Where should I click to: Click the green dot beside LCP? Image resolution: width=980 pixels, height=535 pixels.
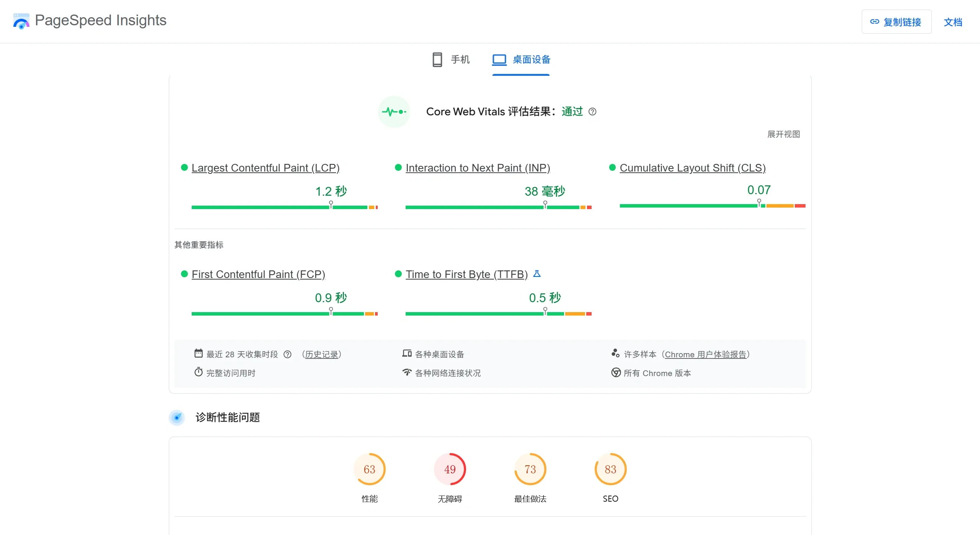pos(184,167)
